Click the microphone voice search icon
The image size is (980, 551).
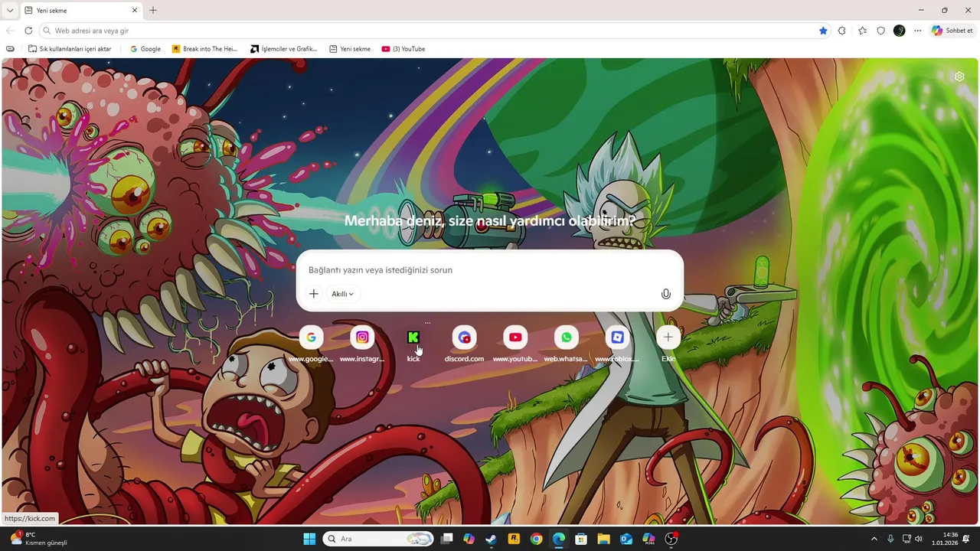click(666, 294)
